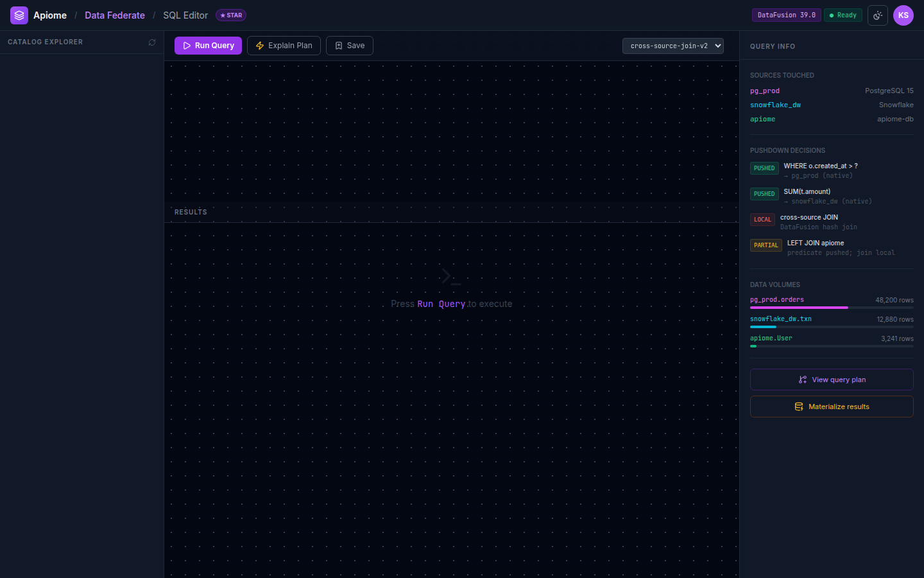
Task: Click the terminal prompt icon in results
Action: tap(452, 277)
